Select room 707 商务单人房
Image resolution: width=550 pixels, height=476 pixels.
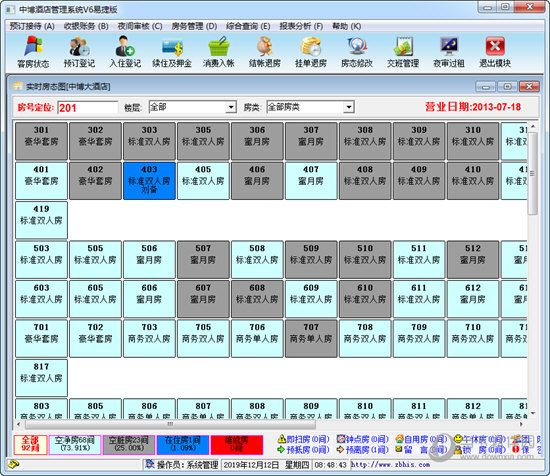pos(311,338)
